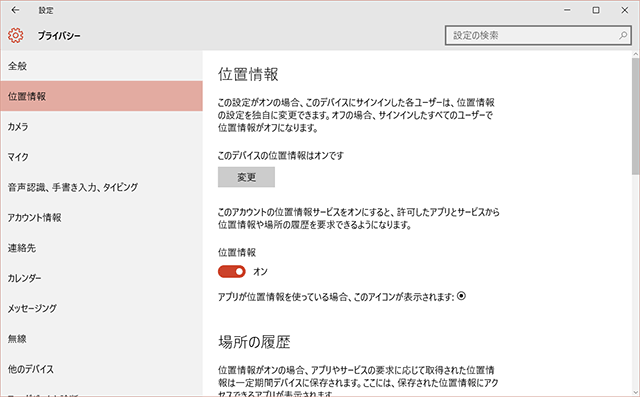Click the search magnifier icon
This screenshot has height=397, width=640.
point(623,35)
